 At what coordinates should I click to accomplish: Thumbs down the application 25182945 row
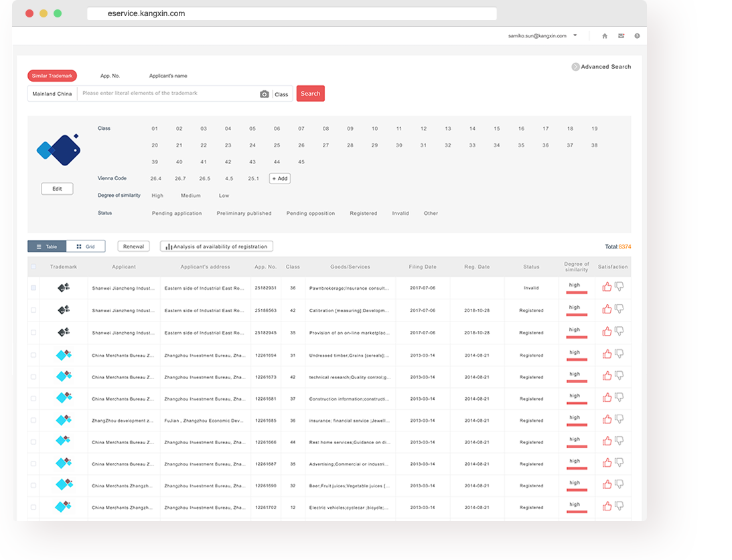click(619, 332)
